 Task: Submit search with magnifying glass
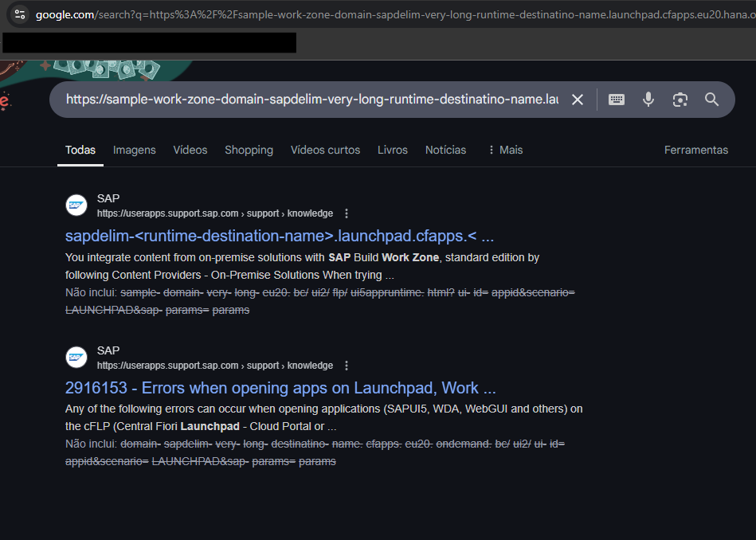(x=711, y=100)
